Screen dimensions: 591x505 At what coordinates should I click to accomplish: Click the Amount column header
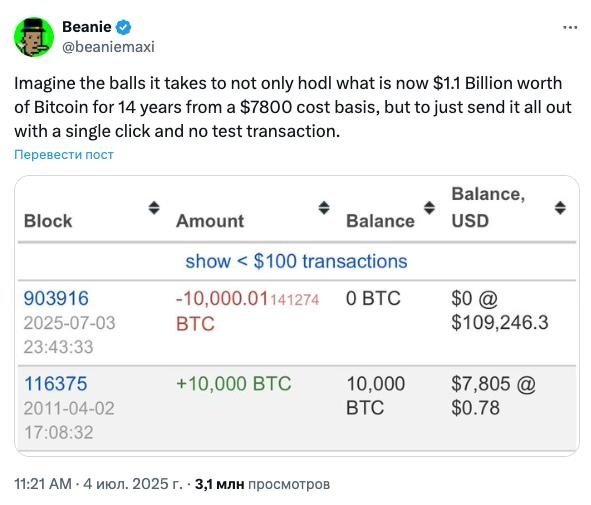coord(210,221)
